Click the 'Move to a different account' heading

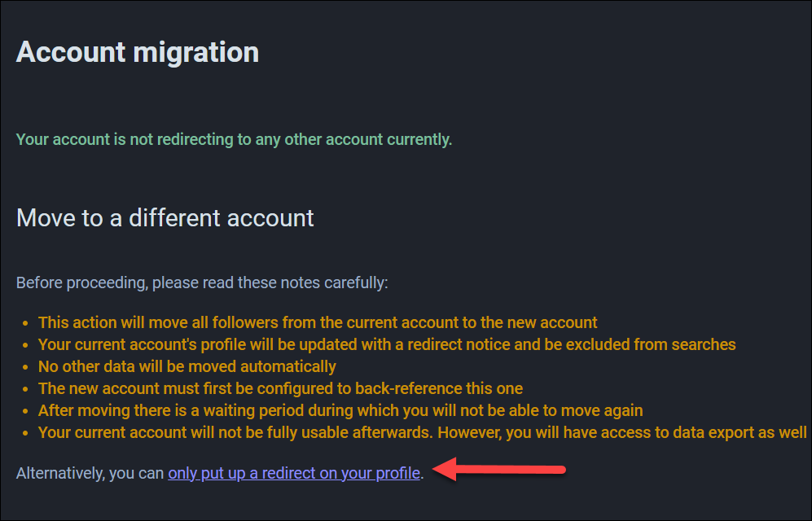[165, 218]
